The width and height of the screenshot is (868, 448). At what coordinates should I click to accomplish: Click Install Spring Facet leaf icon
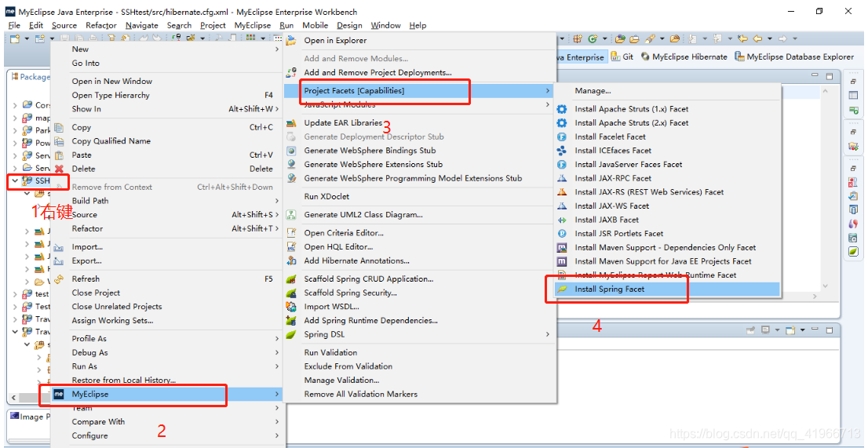562,289
